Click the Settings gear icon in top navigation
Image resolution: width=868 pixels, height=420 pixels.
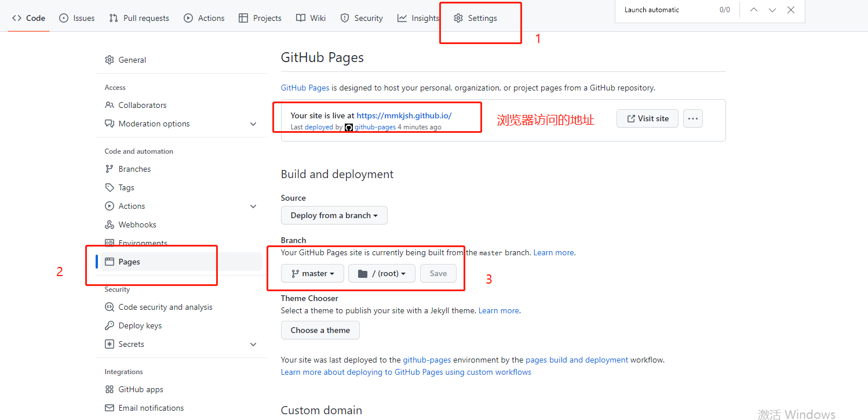click(x=458, y=18)
